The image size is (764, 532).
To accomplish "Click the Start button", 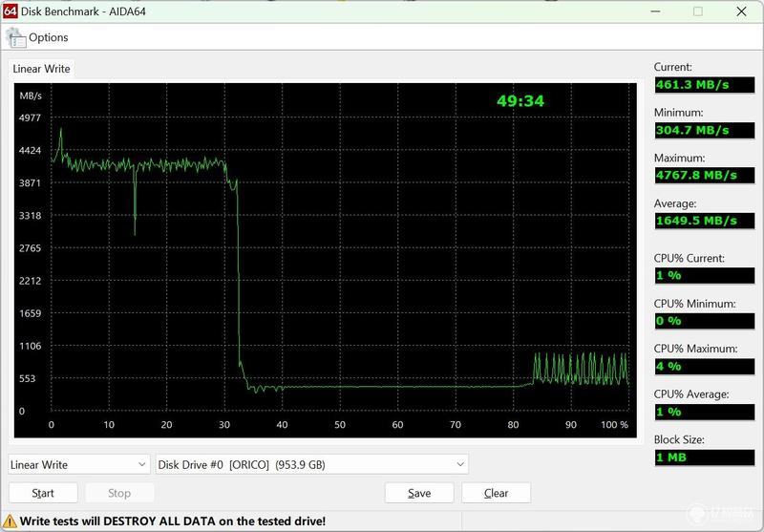I will [43, 493].
